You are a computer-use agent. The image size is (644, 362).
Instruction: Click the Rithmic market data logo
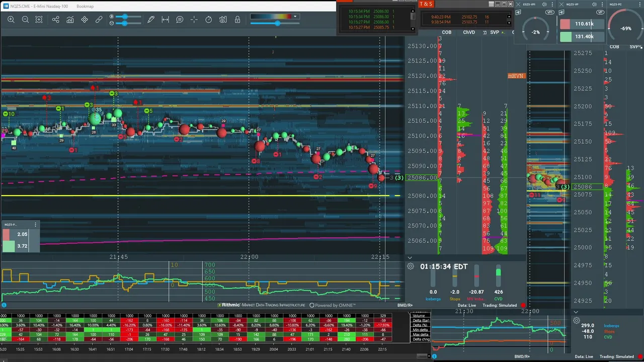click(x=262, y=305)
